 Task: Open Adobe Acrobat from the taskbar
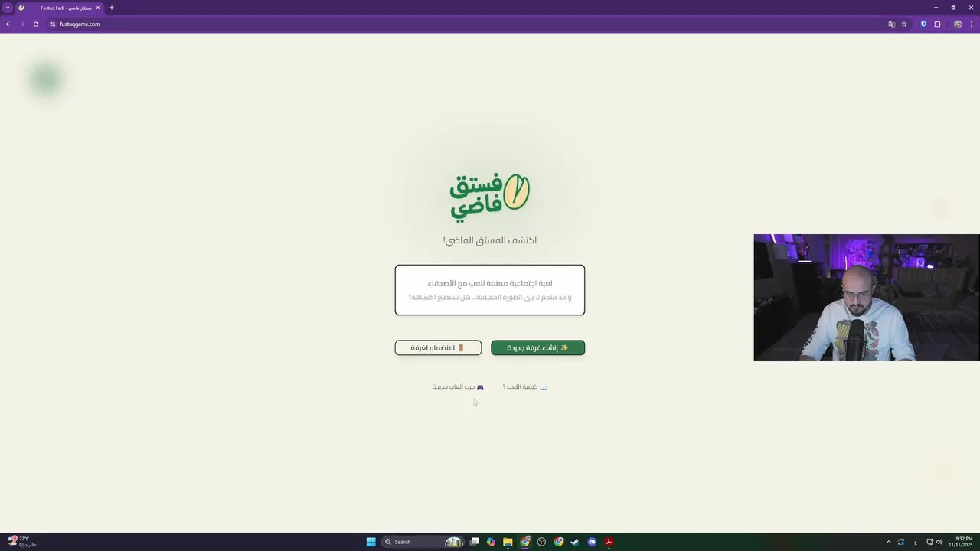pyautogui.click(x=609, y=542)
